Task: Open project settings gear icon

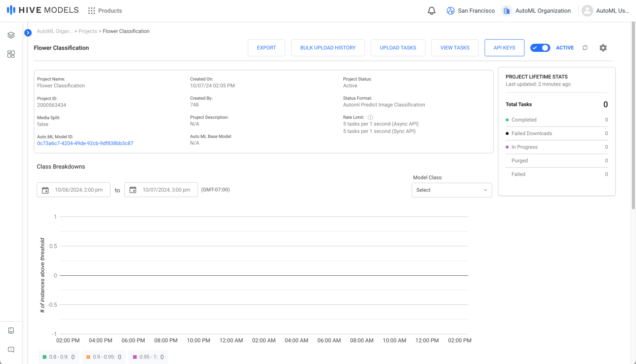Action: pyautogui.click(x=603, y=48)
